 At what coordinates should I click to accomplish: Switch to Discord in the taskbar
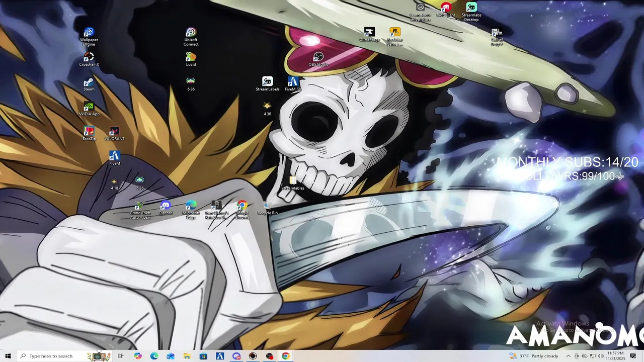[x=236, y=356]
